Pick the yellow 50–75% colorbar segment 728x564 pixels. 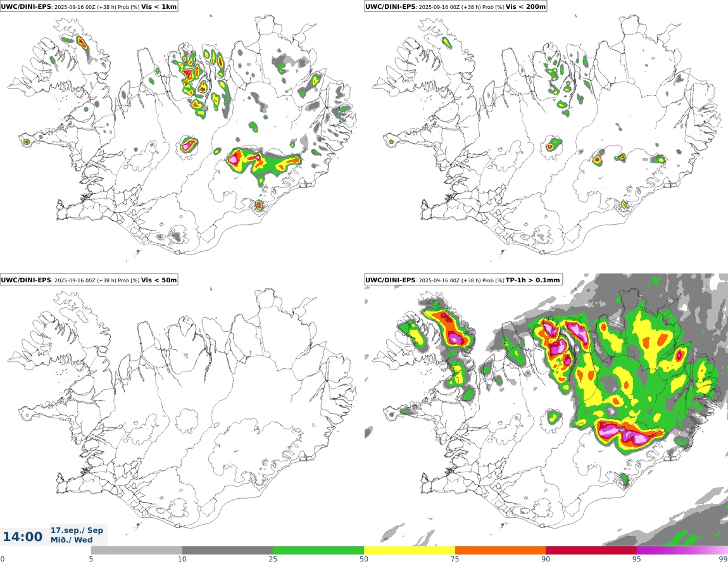tap(410, 550)
